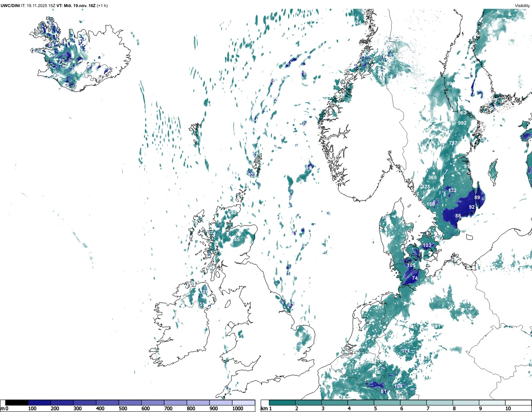
Task: Click the 3–4 km legend swatch
Action: click(335, 402)
